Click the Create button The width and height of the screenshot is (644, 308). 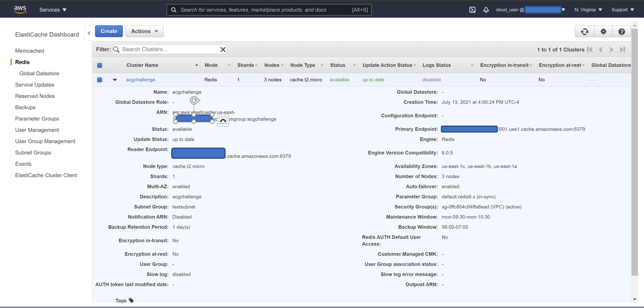coord(109,31)
